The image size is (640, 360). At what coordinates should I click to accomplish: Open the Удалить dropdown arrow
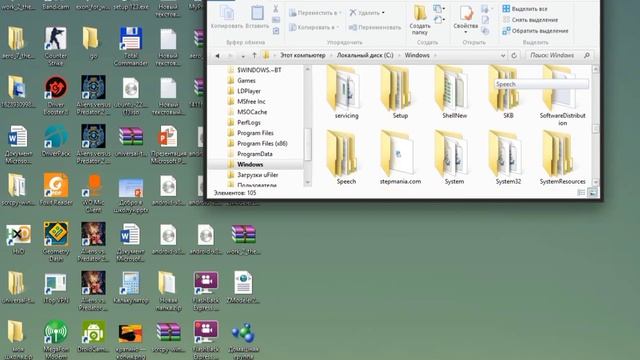(383, 13)
